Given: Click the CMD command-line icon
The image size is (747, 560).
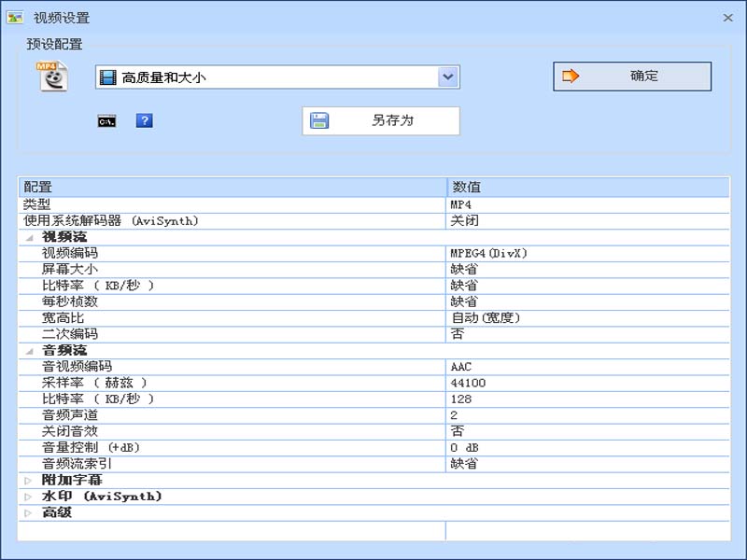Looking at the screenshot, I should [107, 119].
